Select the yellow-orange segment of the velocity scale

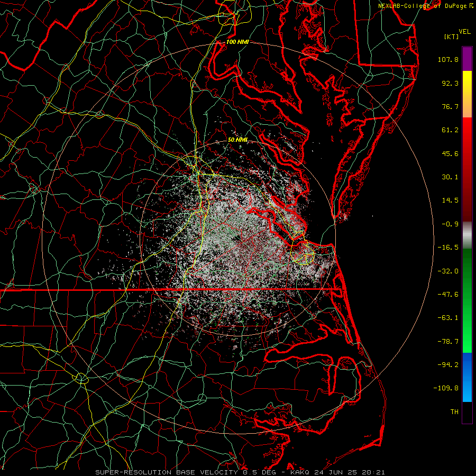pyautogui.click(x=467, y=95)
